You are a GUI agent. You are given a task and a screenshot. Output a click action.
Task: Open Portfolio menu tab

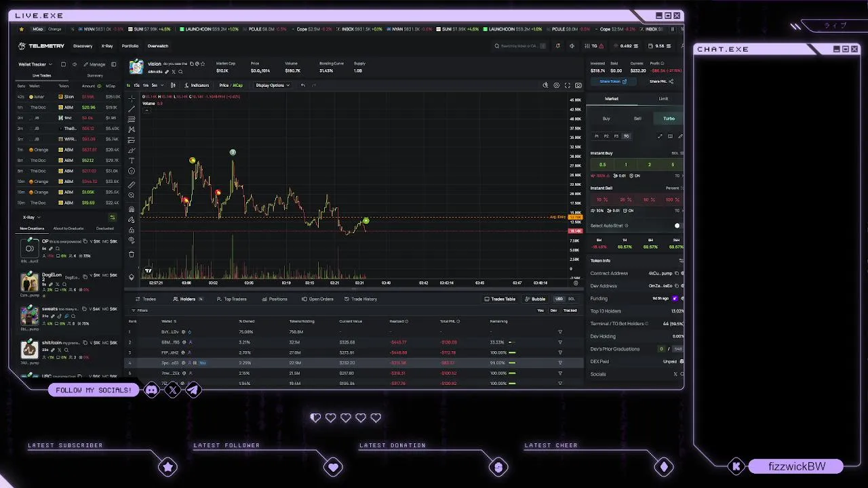coord(130,46)
